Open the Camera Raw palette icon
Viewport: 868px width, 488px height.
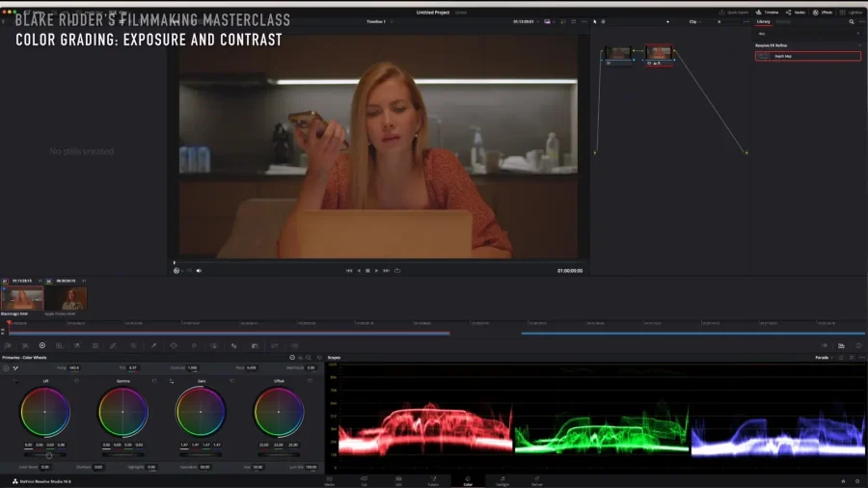[8, 346]
